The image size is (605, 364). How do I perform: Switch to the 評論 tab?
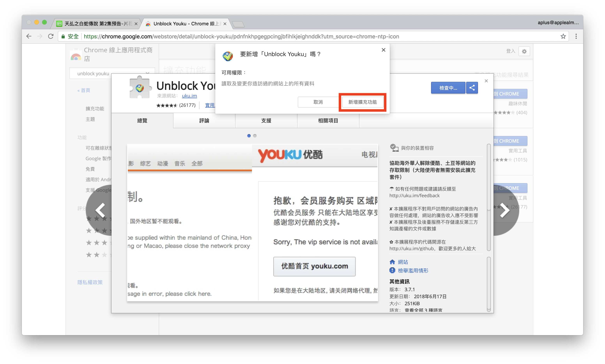pyautogui.click(x=204, y=120)
